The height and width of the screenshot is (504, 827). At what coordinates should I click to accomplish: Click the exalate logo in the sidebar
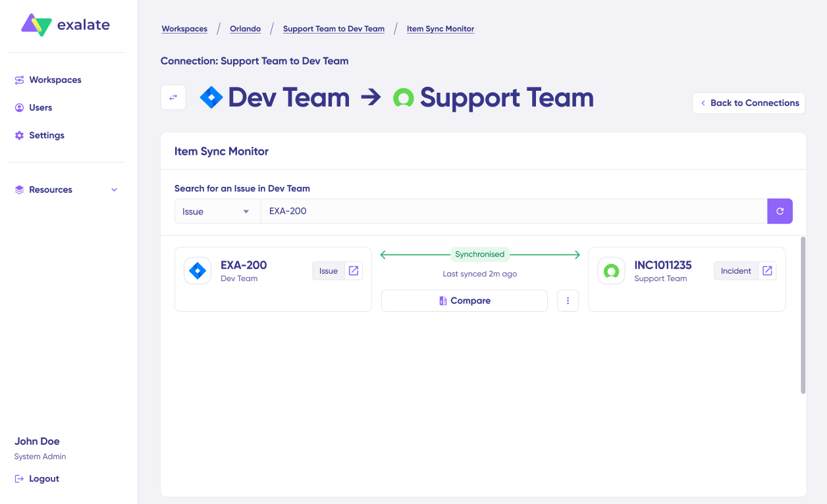pyautogui.click(x=65, y=26)
